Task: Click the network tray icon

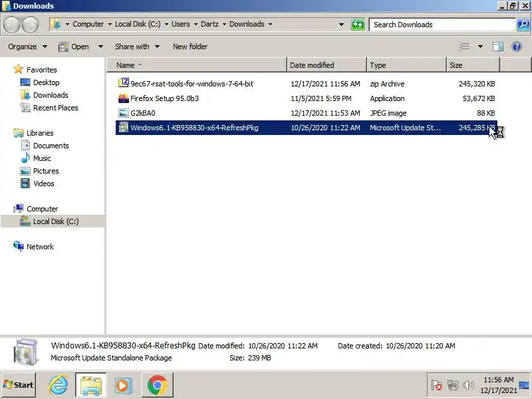Action: point(453,385)
